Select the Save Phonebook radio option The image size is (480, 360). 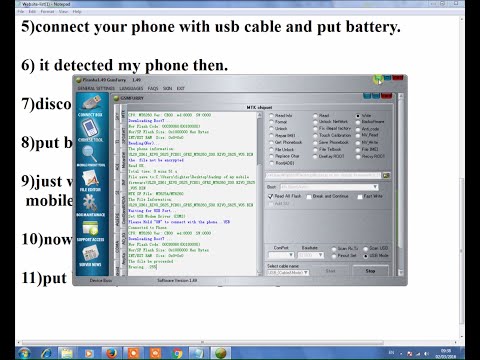click(x=315, y=142)
